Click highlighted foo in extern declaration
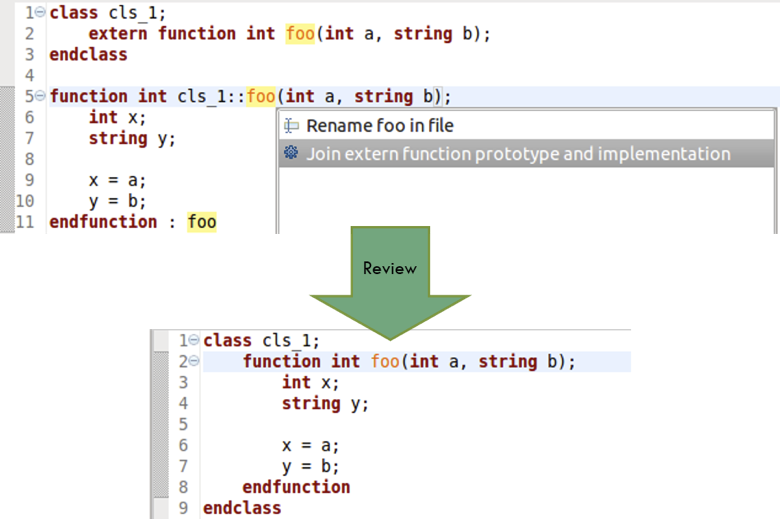780x519 pixels. point(300,34)
